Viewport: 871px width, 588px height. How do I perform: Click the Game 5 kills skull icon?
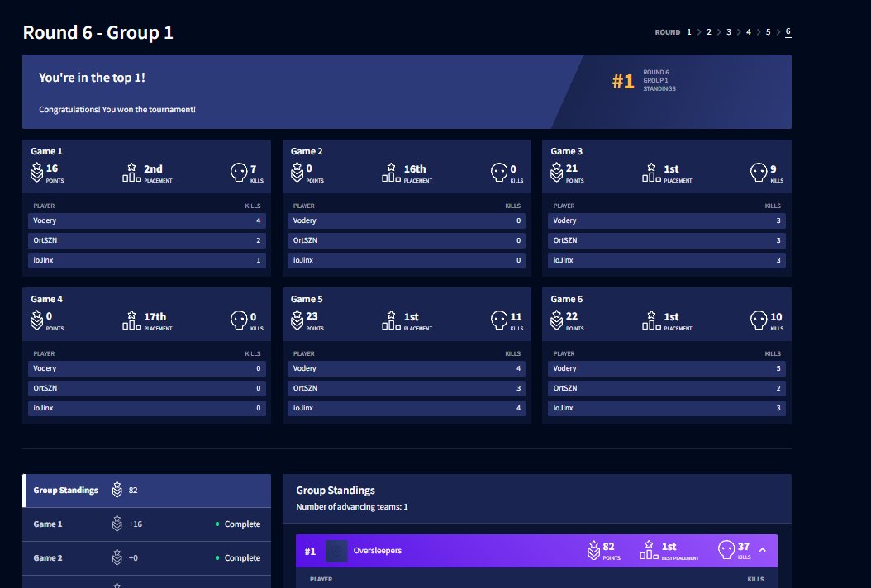coord(499,320)
